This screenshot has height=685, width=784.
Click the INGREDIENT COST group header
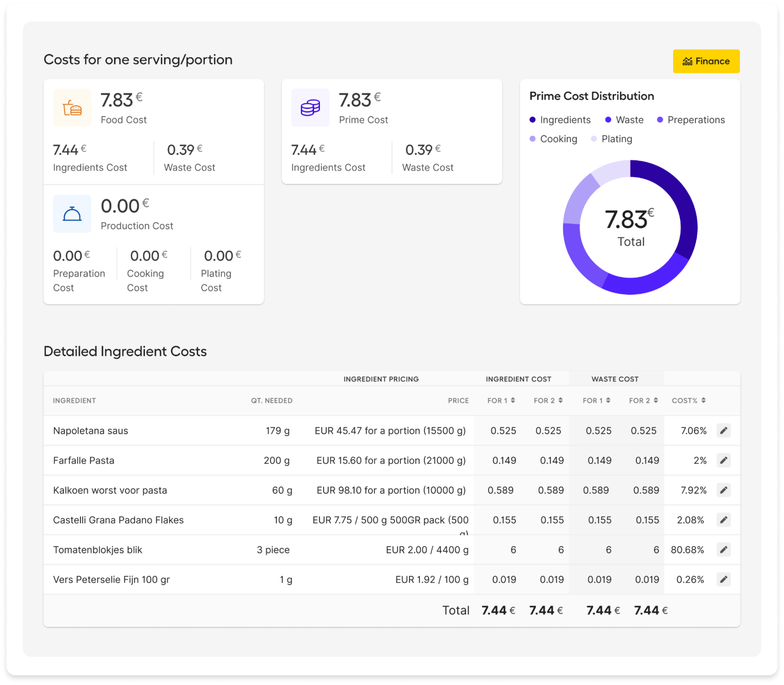pyautogui.click(x=519, y=379)
